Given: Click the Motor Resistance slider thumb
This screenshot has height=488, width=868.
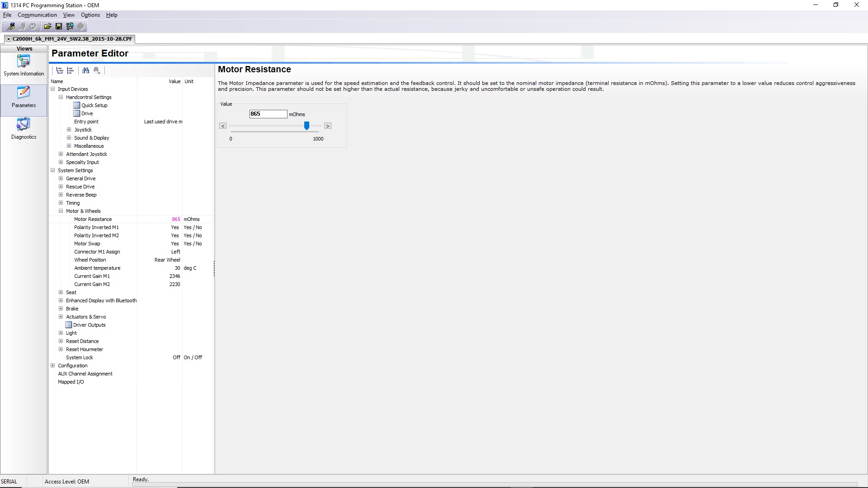Looking at the screenshot, I should point(307,126).
